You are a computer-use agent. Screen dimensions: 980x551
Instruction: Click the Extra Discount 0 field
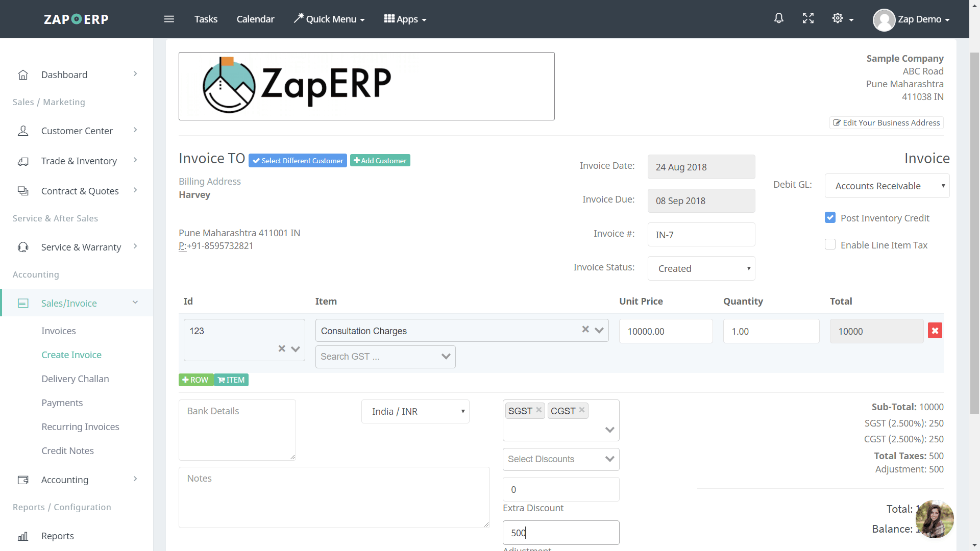click(561, 489)
